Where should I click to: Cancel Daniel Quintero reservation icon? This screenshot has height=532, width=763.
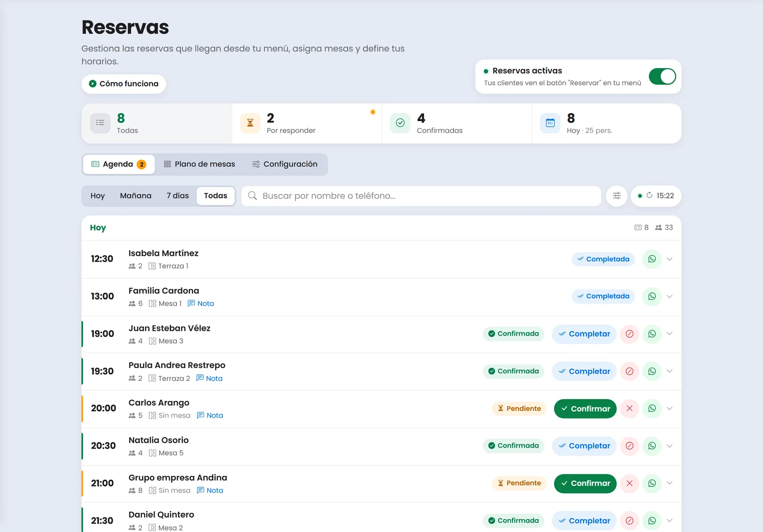[x=629, y=521]
